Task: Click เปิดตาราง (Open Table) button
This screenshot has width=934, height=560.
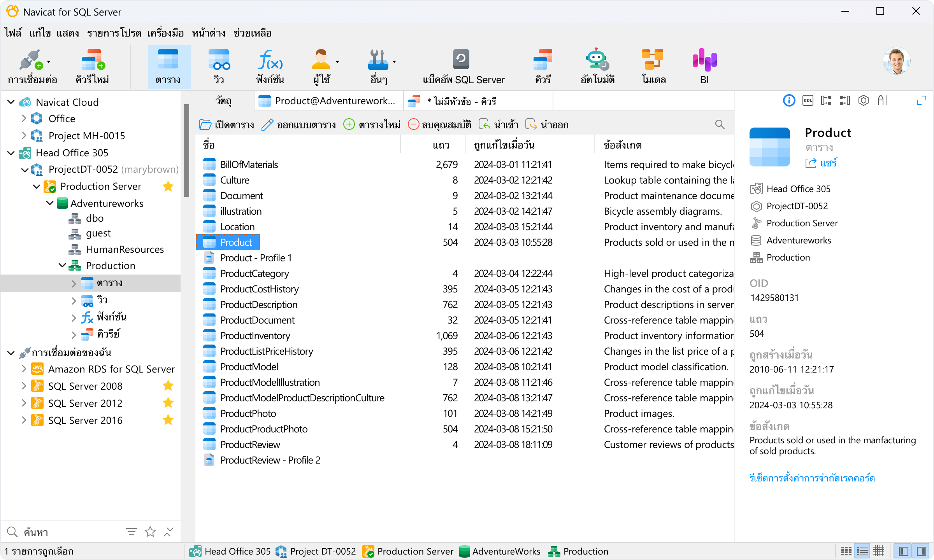Action: tap(226, 124)
